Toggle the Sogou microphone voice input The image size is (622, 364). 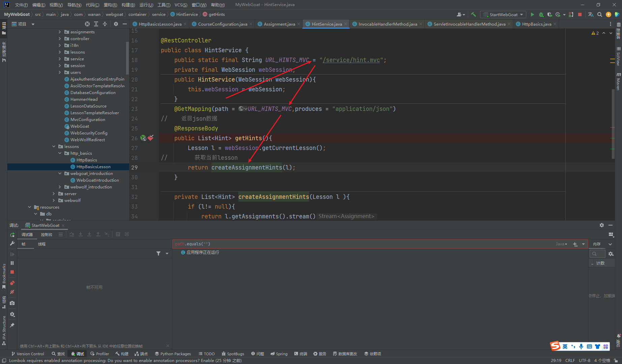tap(581, 346)
